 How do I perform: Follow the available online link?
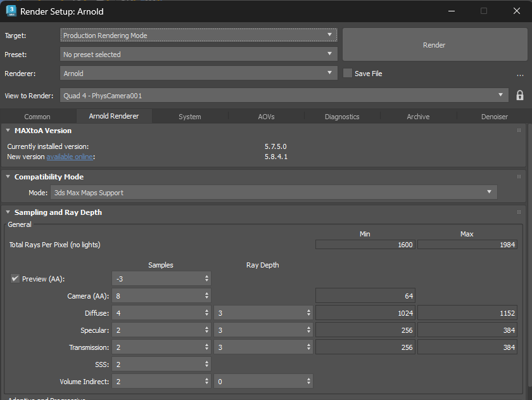pos(70,157)
